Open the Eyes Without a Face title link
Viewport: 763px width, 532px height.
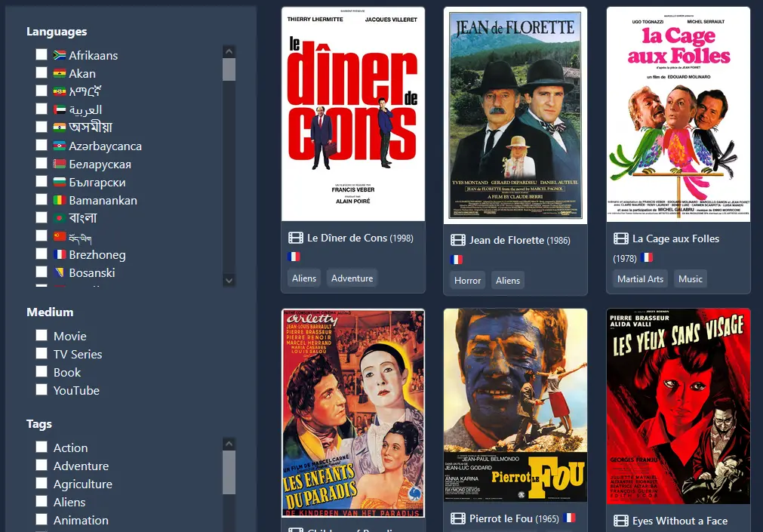coord(680,521)
